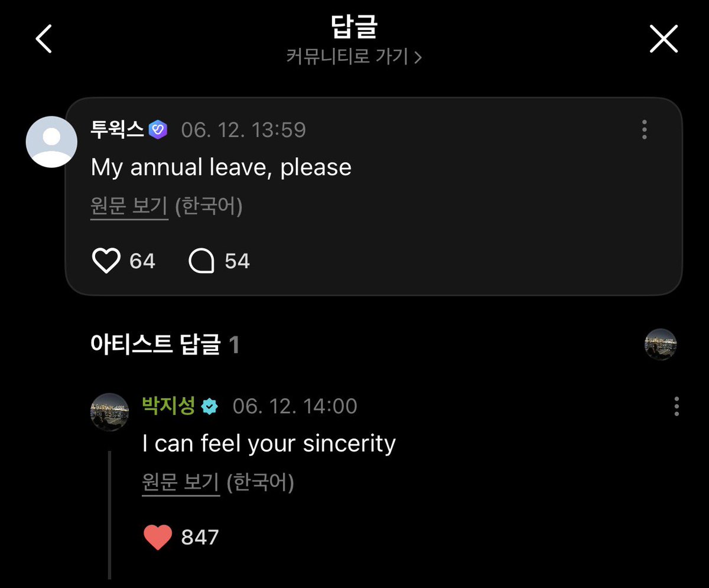This screenshot has width=709, height=588.
Task: Tap 박지성 verified checkmark badge
Action: [210, 407]
